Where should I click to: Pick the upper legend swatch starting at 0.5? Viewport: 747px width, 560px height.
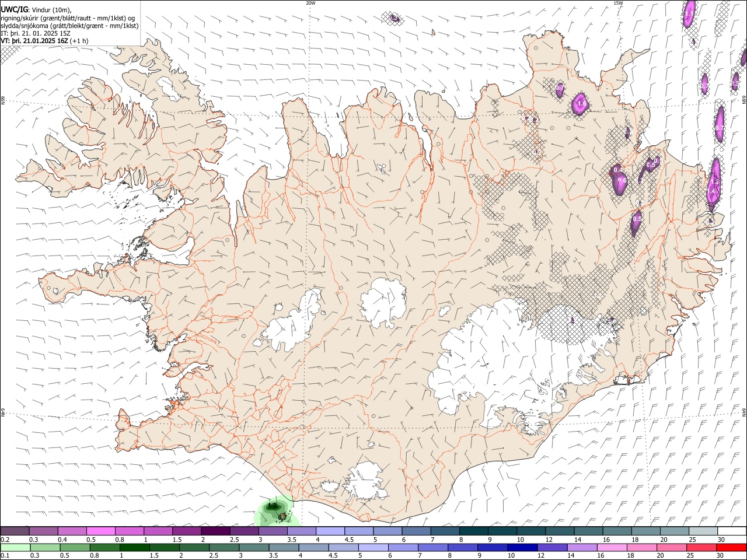click(101, 531)
